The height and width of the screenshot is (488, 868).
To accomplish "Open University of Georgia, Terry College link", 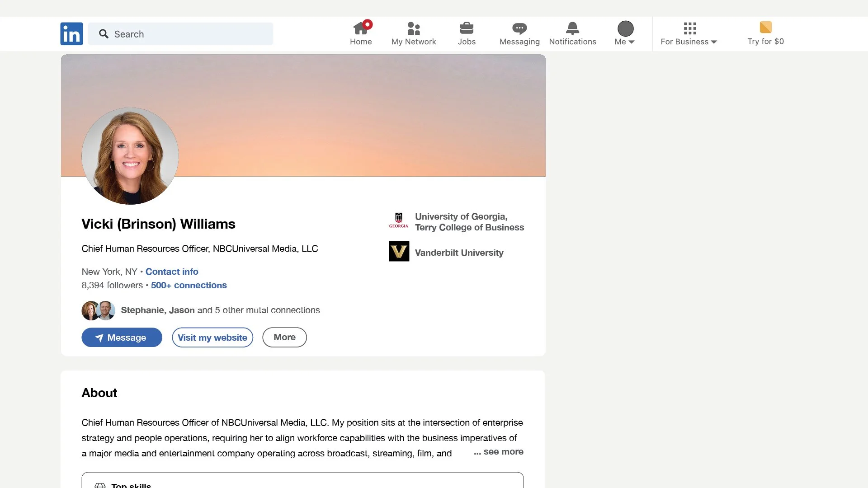I will tap(469, 222).
